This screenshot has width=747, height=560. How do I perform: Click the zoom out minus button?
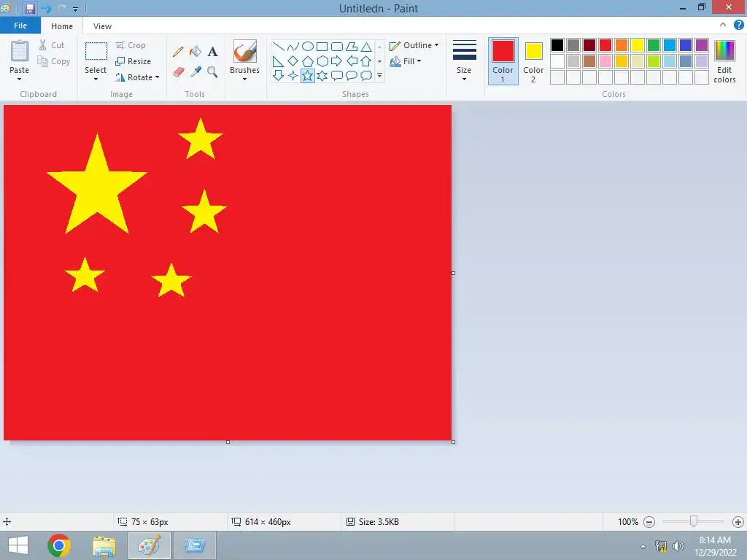(649, 522)
